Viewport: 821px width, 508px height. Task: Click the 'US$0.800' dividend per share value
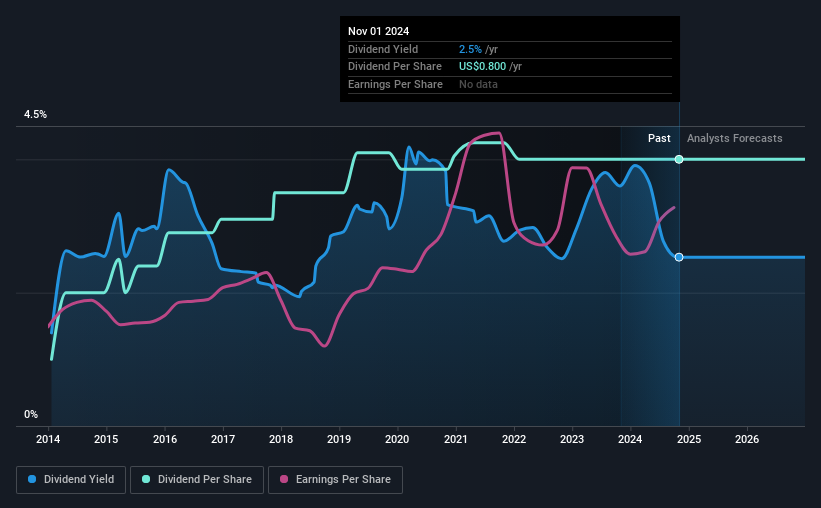click(x=482, y=67)
